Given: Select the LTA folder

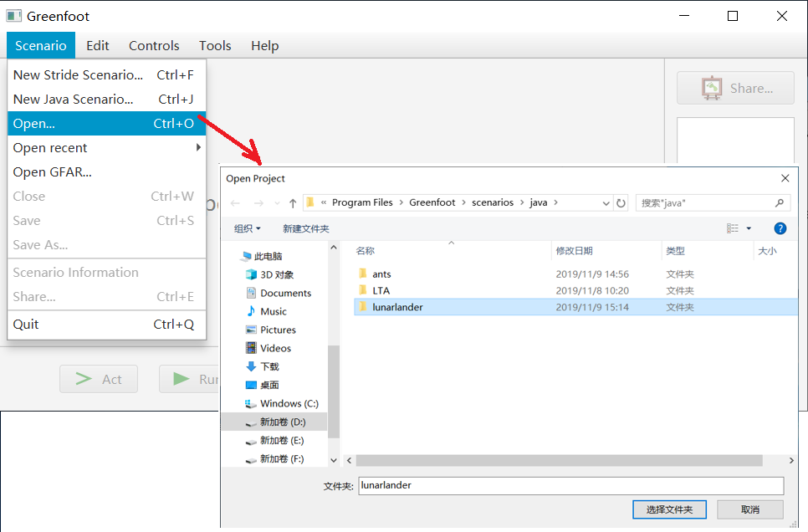Looking at the screenshot, I should click(x=381, y=290).
